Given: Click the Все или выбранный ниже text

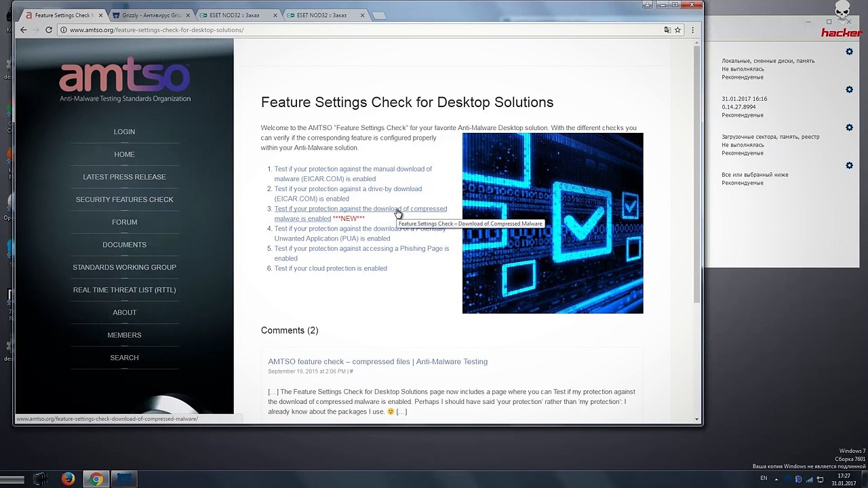Looking at the screenshot, I should coord(755,175).
